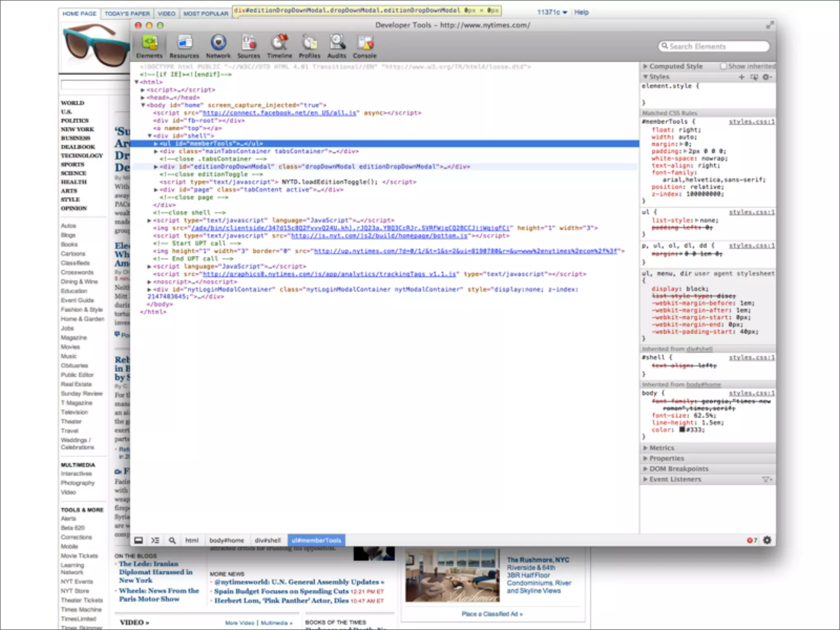Click the #333 color swatch in body rule
The width and height of the screenshot is (840, 630).
coord(682,429)
